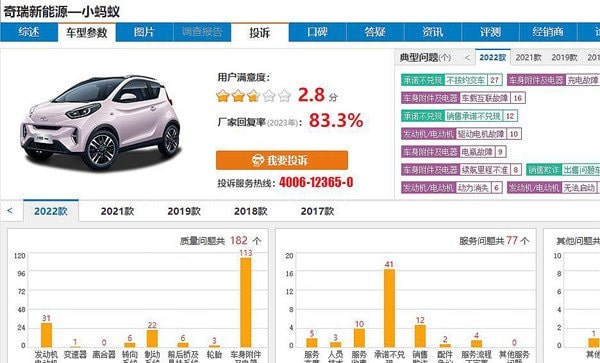600x363 pixels.
Task: Click the tallest 113 quality bar
Action: tap(246, 303)
